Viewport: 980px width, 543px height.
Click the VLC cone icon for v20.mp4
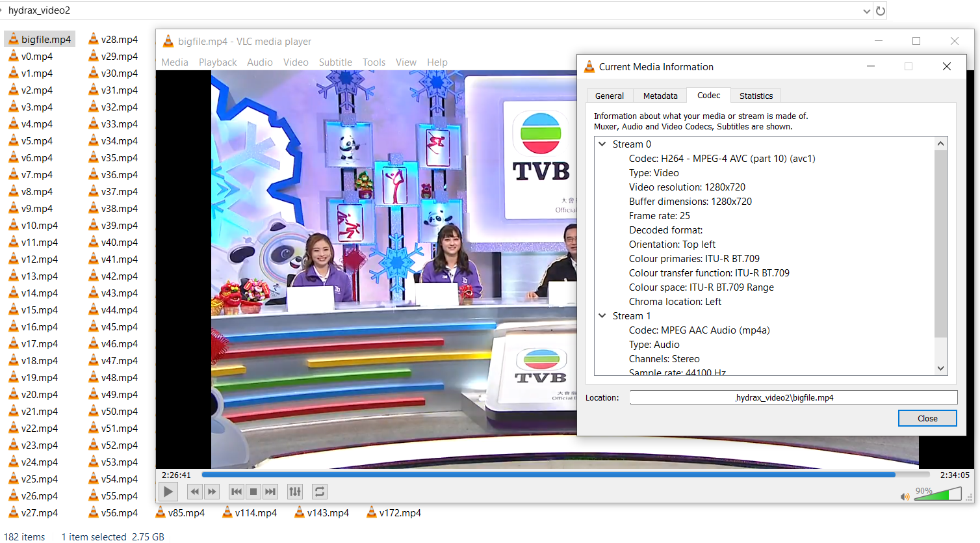pyautogui.click(x=13, y=394)
